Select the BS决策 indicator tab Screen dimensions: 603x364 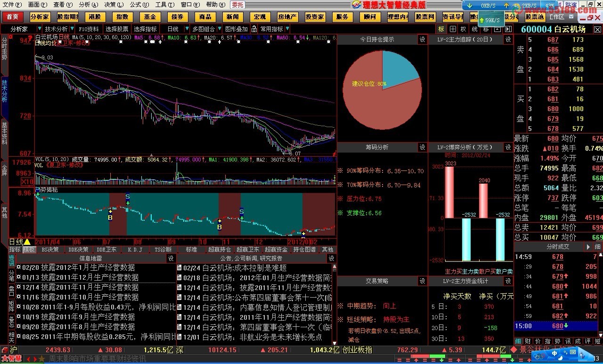pyautogui.click(x=50, y=250)
